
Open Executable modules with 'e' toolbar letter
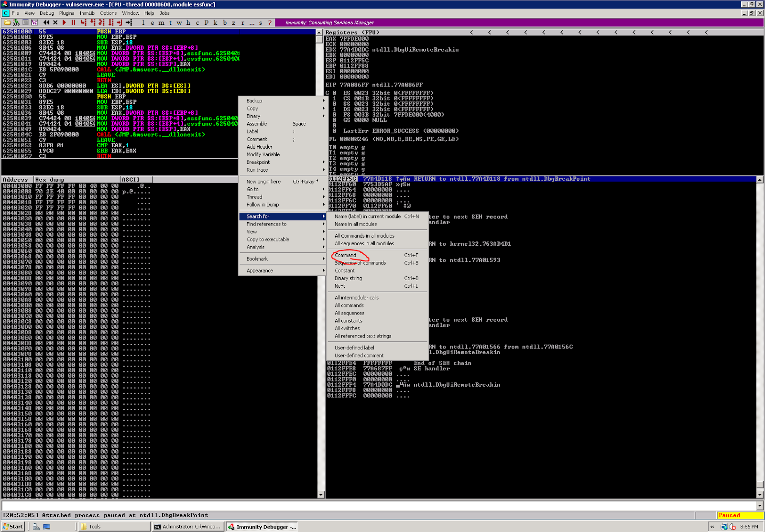point(152,22)
